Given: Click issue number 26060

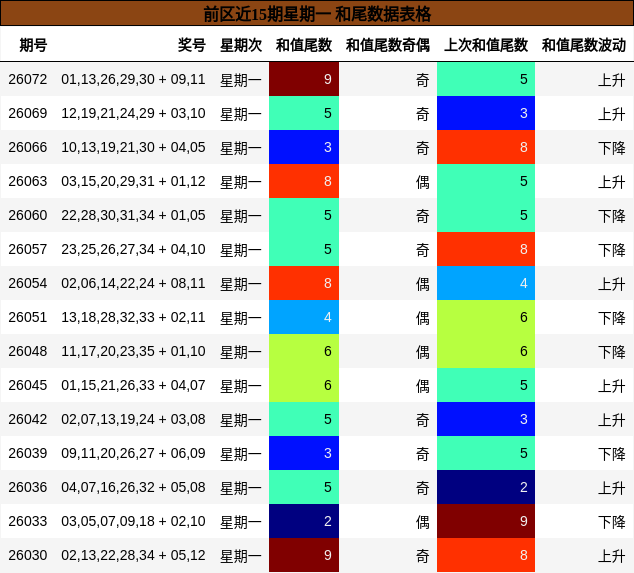Looking at the screenshot, I should point(28,215).
